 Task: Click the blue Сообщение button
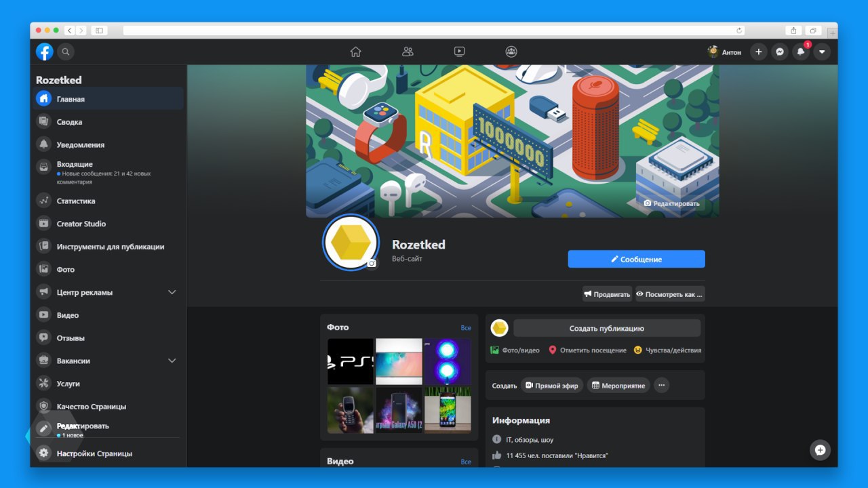(636, 259)
